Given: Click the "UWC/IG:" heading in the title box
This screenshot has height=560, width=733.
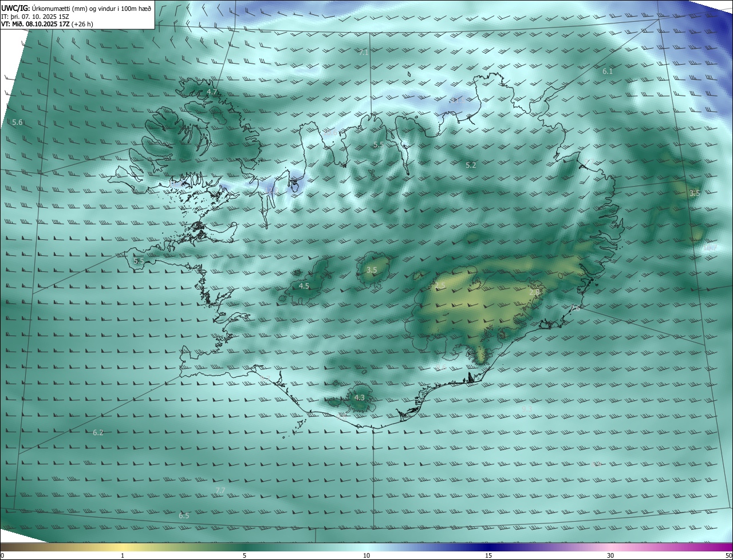Looking at the screenshot, I should click(15, 8).
